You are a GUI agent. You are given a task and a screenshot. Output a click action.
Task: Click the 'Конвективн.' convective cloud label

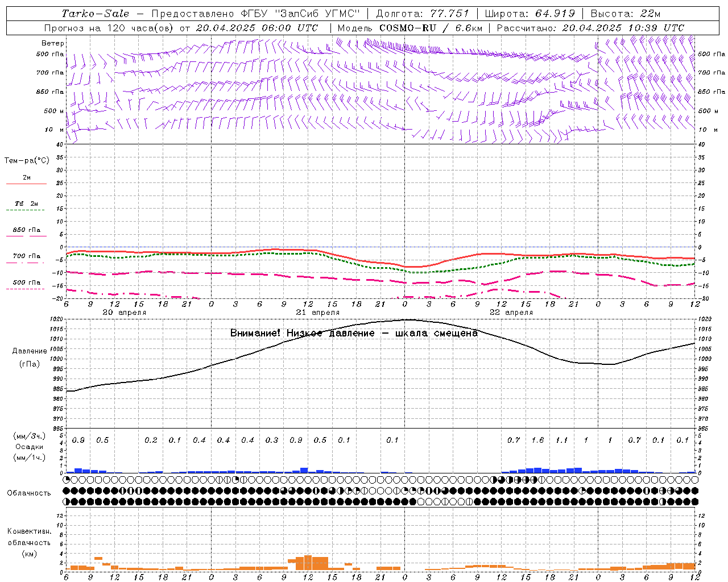(x=29, y=531)
